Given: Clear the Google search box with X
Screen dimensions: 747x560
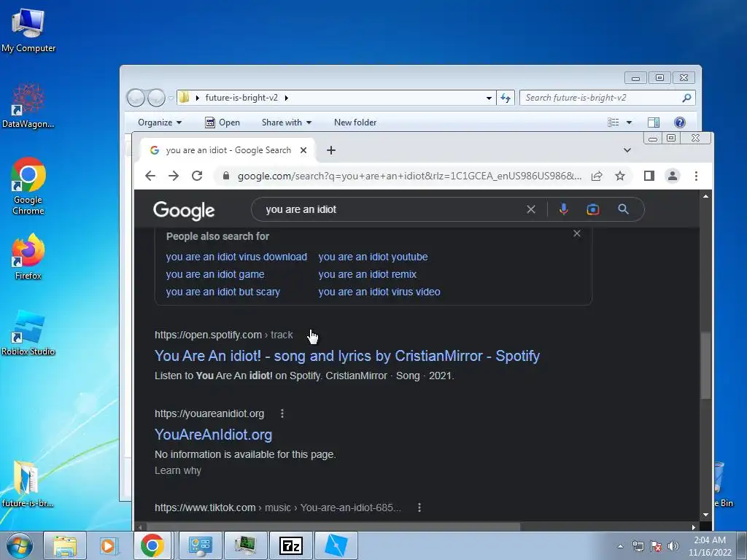Looking at the screenshot, I should (x=531, y=209).
